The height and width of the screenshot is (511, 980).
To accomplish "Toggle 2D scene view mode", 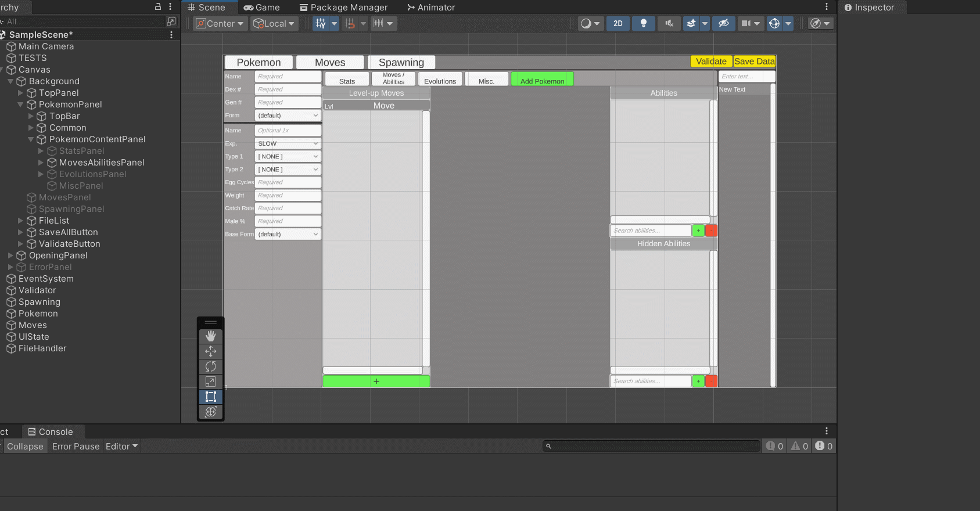I will tap(618, 23).
